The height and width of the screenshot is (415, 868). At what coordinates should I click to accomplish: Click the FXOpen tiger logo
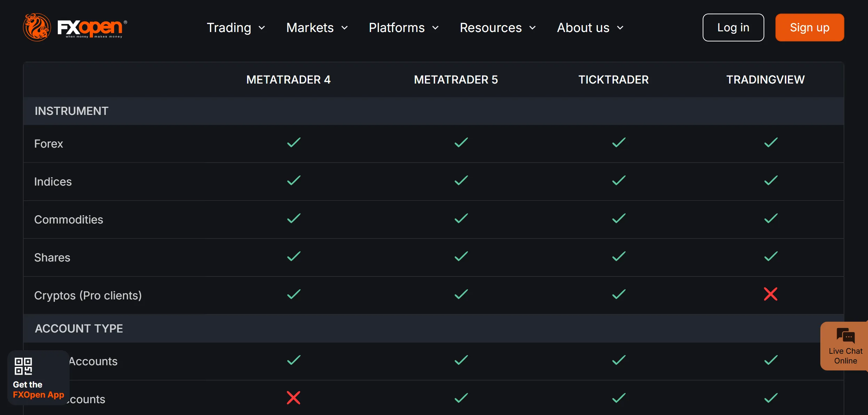coord(75,28)
